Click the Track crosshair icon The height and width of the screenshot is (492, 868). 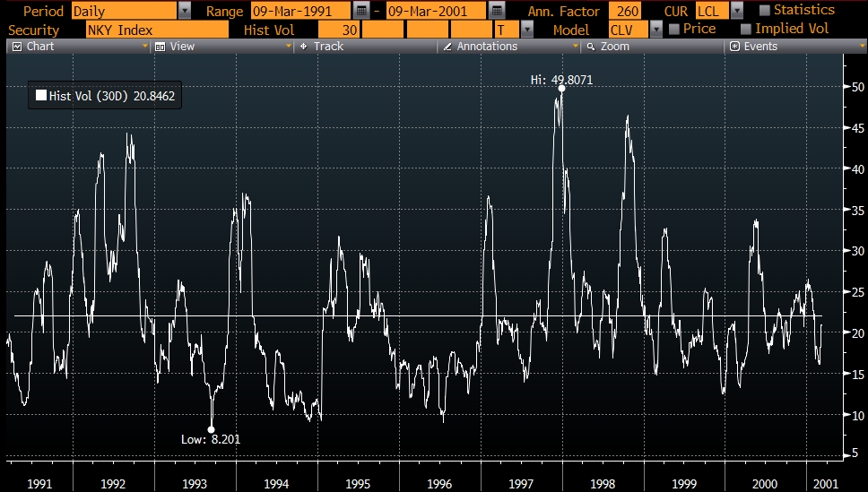(x=303, y=47)
